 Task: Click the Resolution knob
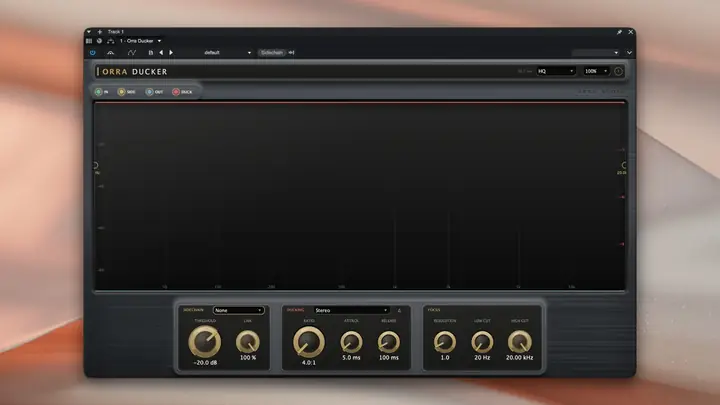point(445,342)
